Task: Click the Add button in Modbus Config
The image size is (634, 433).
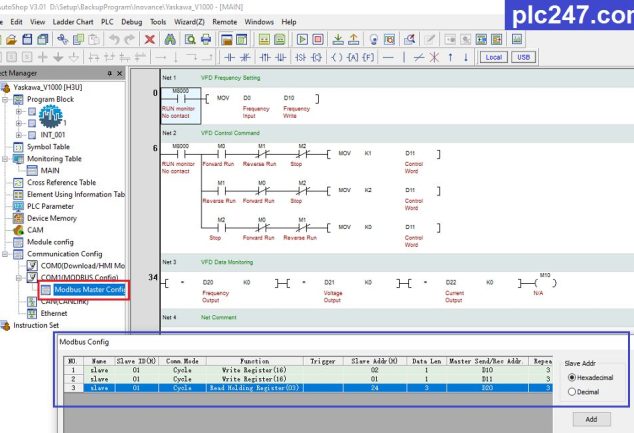Action: point(591,419)
